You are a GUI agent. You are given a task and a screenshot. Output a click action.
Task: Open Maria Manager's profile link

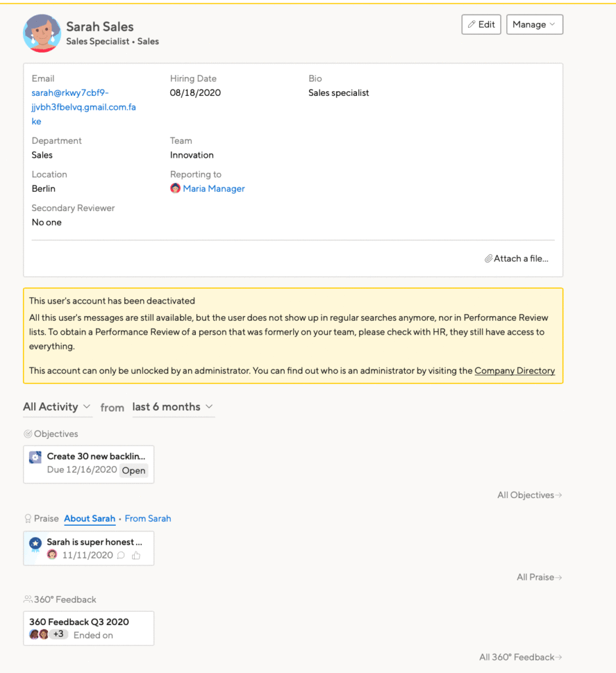tap(214, 189)
